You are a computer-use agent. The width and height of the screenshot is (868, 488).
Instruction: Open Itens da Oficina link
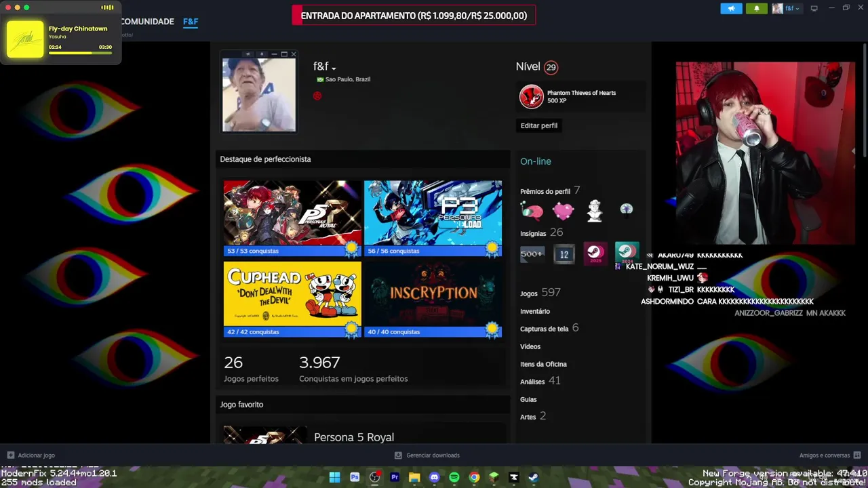(543, 364)
